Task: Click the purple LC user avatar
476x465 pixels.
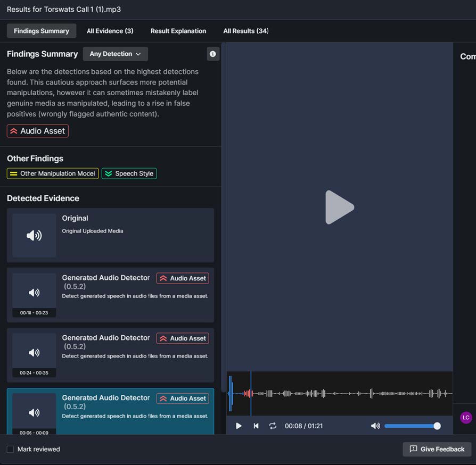Action: point(466,418)
